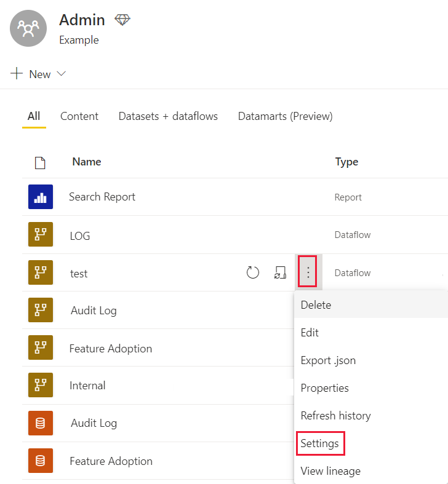Click the premium diamond icon beside Admin
This screenshot has height=484, width=448.
click(122, 20)
